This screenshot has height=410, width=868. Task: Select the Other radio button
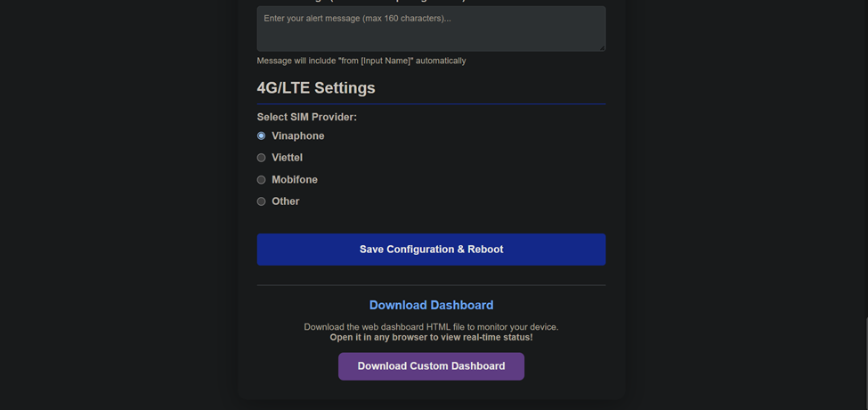pos(262,201)
